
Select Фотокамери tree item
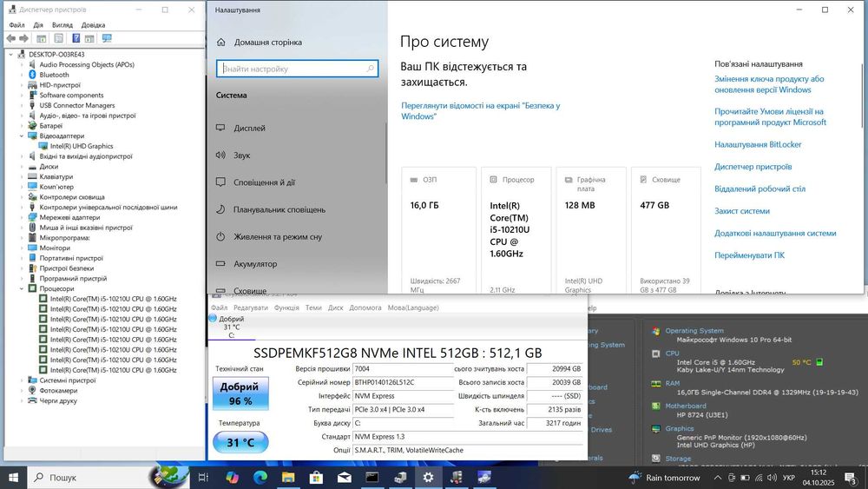pos(58,391)
